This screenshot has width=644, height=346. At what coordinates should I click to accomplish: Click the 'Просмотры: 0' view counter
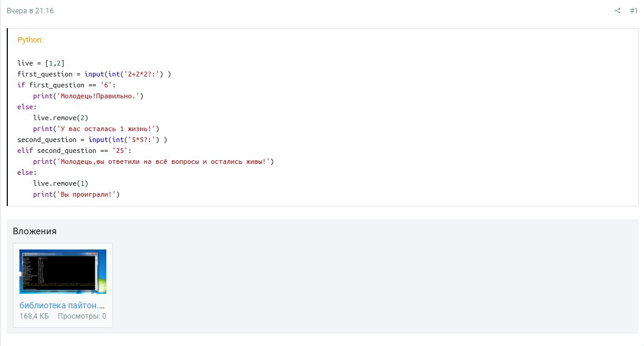82,316
